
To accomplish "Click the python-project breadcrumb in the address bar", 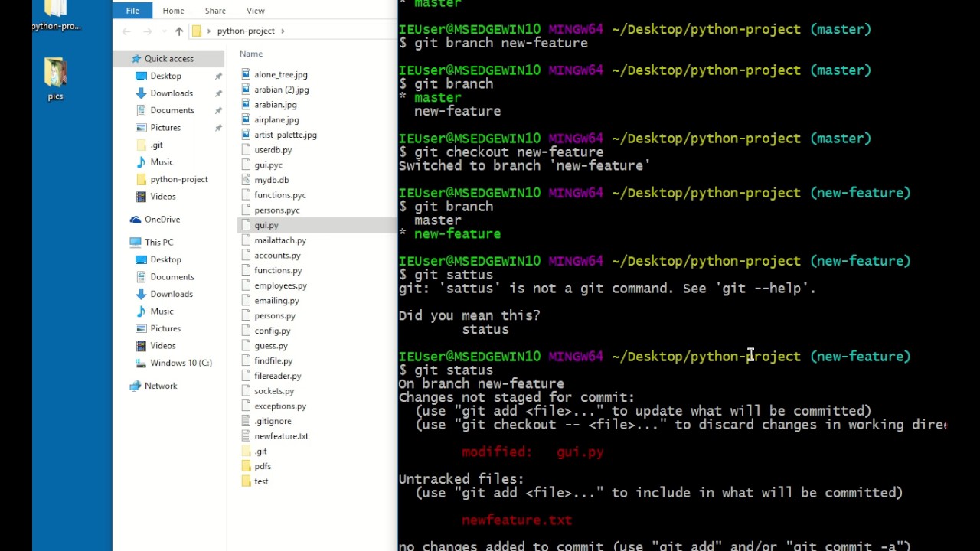I will tap(246, 31).
